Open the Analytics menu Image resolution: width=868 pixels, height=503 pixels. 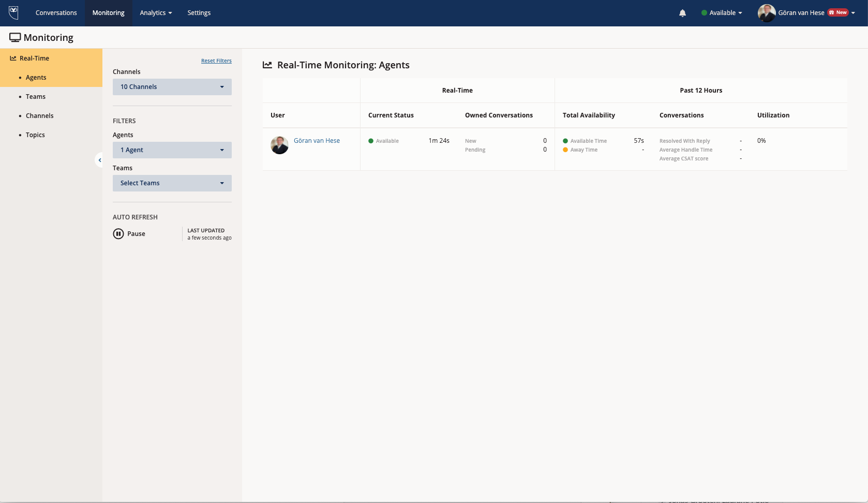coord(156,13)
